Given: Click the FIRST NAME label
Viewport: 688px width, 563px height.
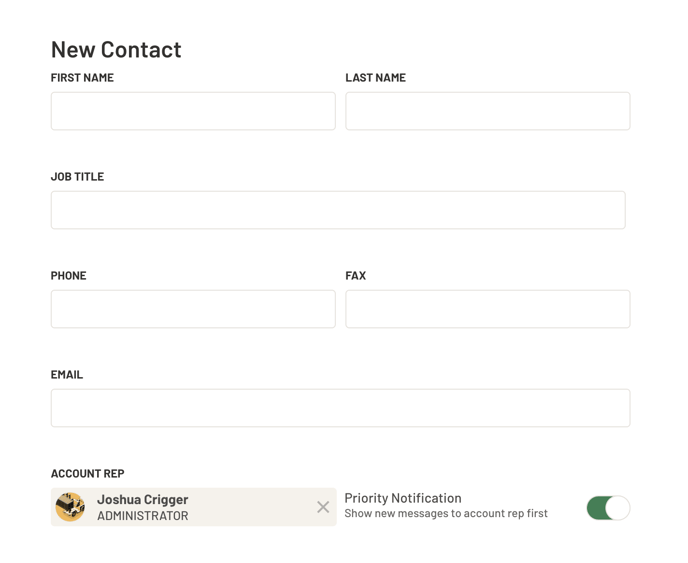Looking at the screenshot, I should 82,78.
